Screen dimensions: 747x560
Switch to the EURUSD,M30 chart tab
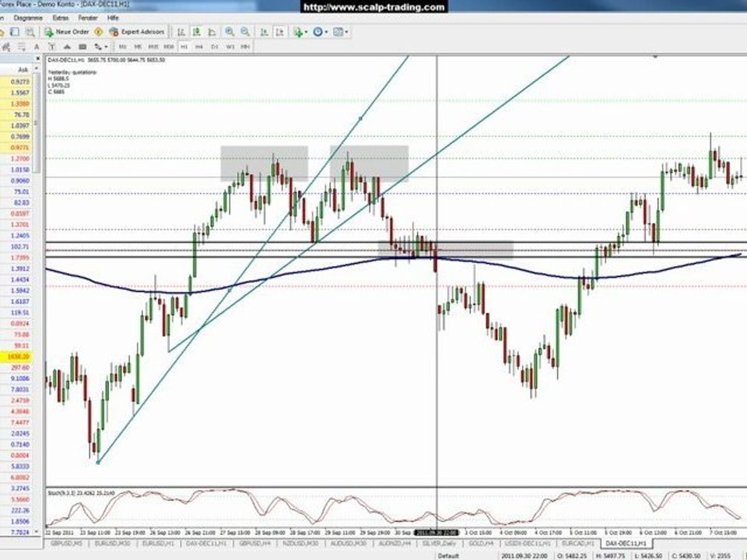(112, 544)
